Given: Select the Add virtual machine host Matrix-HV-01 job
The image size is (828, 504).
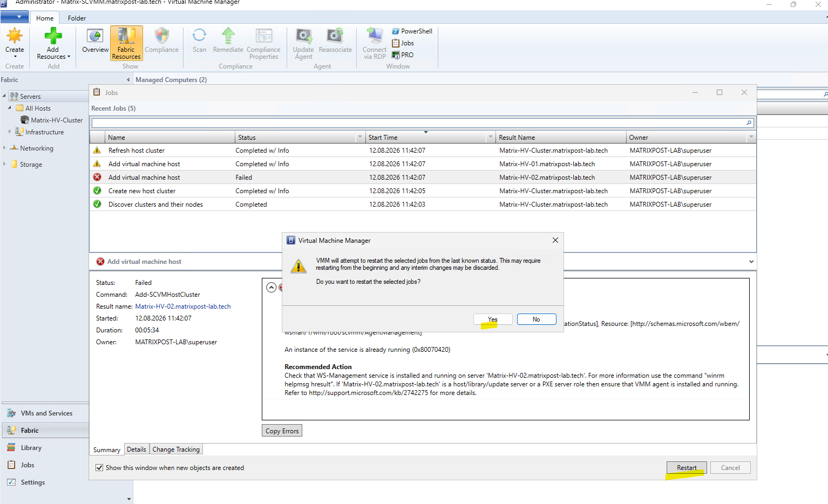Looking at the screenshot, I should pos(423,164).
